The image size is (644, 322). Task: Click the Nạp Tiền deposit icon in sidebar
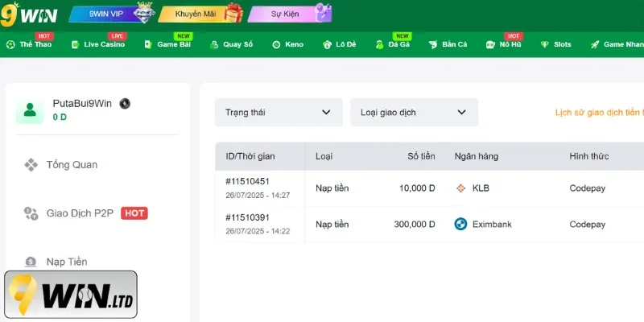point(31,262)
